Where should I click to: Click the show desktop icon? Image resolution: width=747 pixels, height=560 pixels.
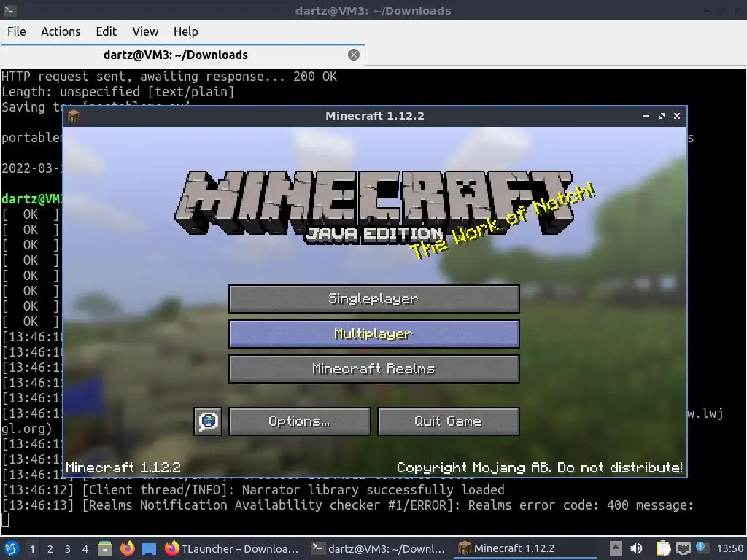tap(149, 549)
